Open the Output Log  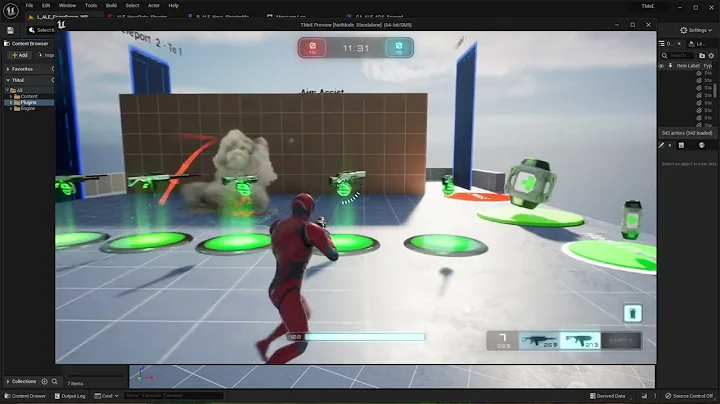click(70, 396)
